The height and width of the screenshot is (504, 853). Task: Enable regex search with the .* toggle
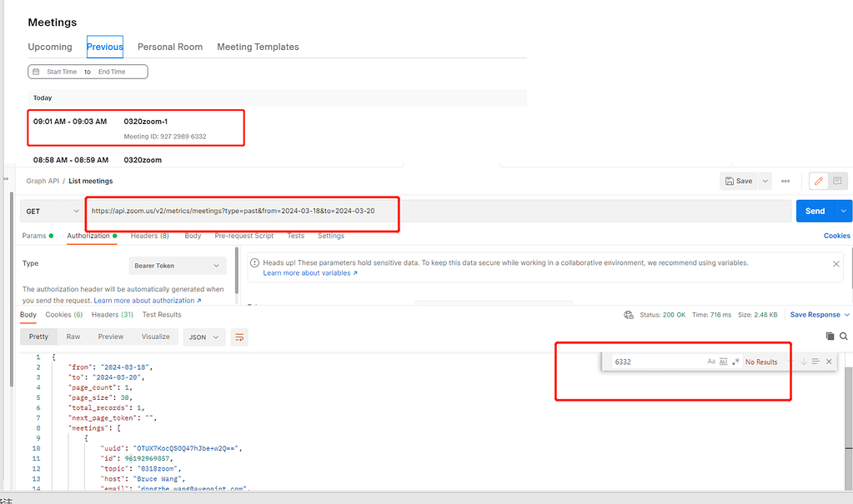click(737, 361)
